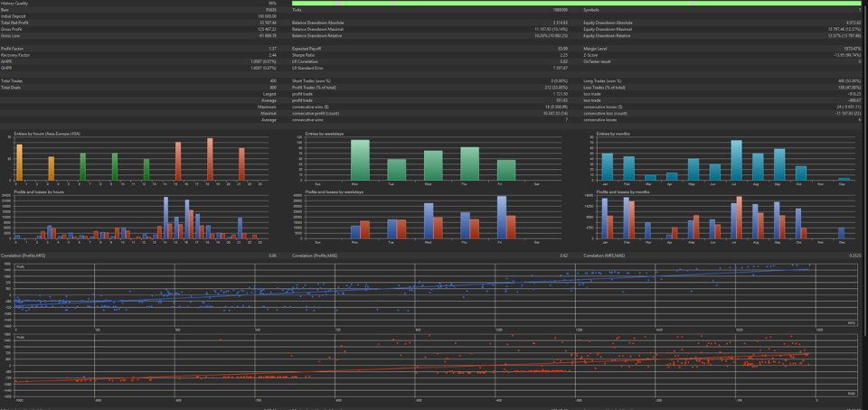
Task: Select the OnTester result label
Action: click(x=596, y=62)
